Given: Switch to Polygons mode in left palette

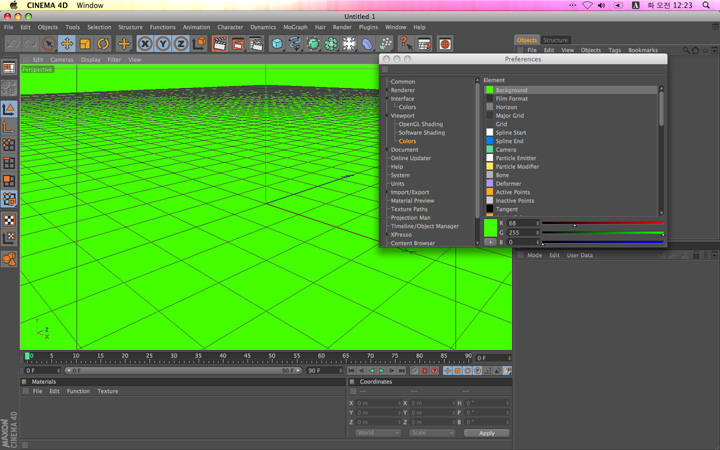Looking at the screenshot, I should pyautogui.click(x=9, y=181).
